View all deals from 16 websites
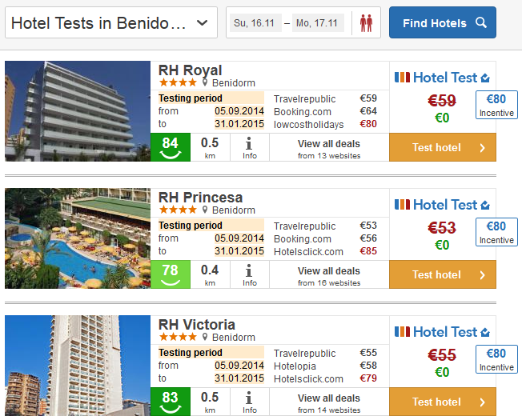This screenshot has width=522, height=420. point(329,274)
